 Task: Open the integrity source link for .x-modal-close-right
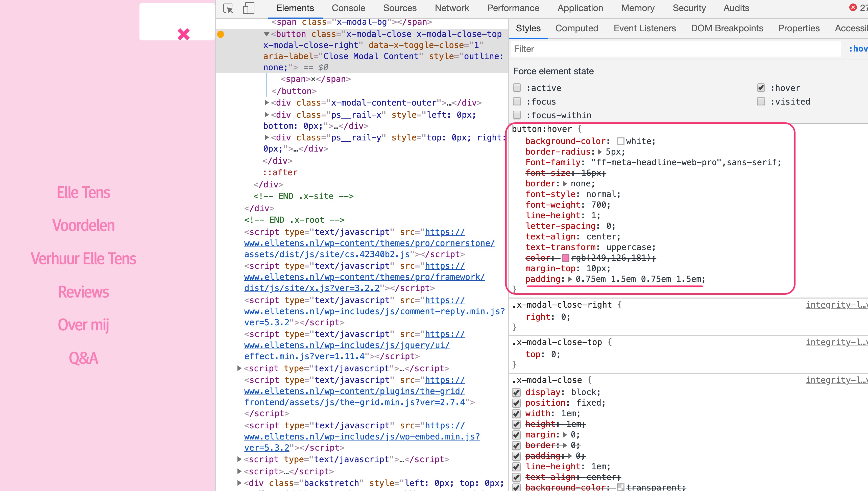[837, 305]
